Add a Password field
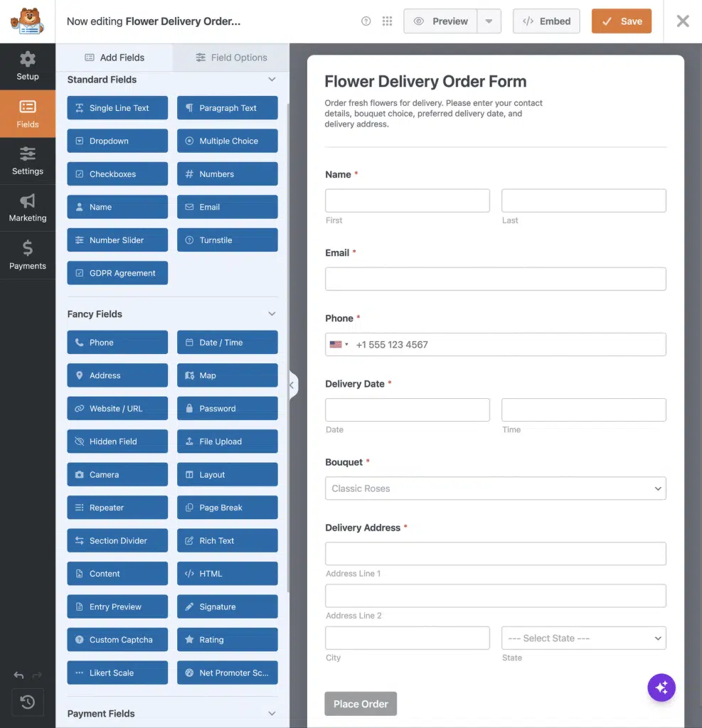Screen dimensions: 702x728 click(x=227, y=408)
